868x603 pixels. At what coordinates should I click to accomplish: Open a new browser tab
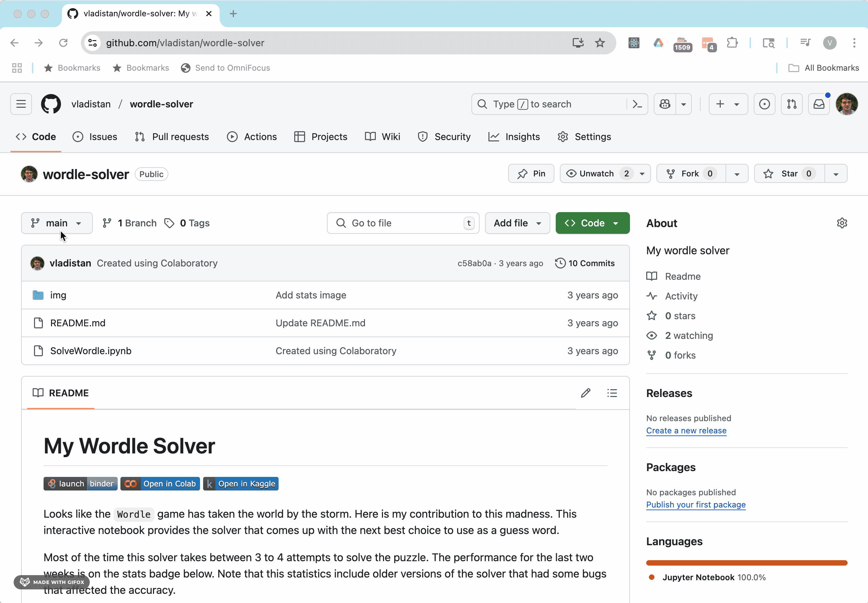coord(233,14)
